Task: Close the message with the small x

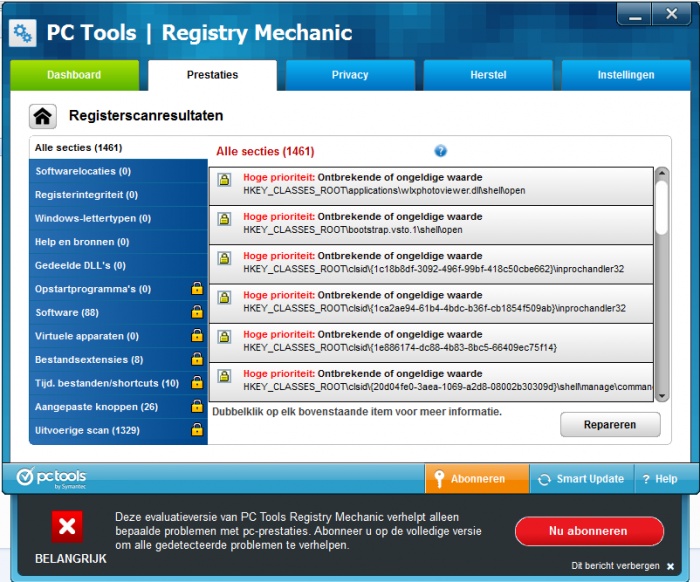Action: 670,566
